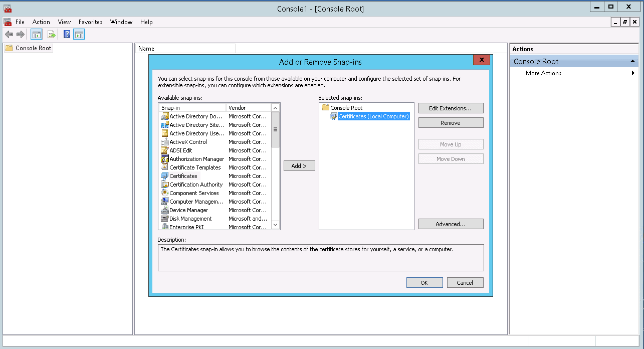The height and width of the screenshot is (349, 644).
Task: Toggle Show/Hide Action Pane toolbar icon
Action: coord(79,35)
